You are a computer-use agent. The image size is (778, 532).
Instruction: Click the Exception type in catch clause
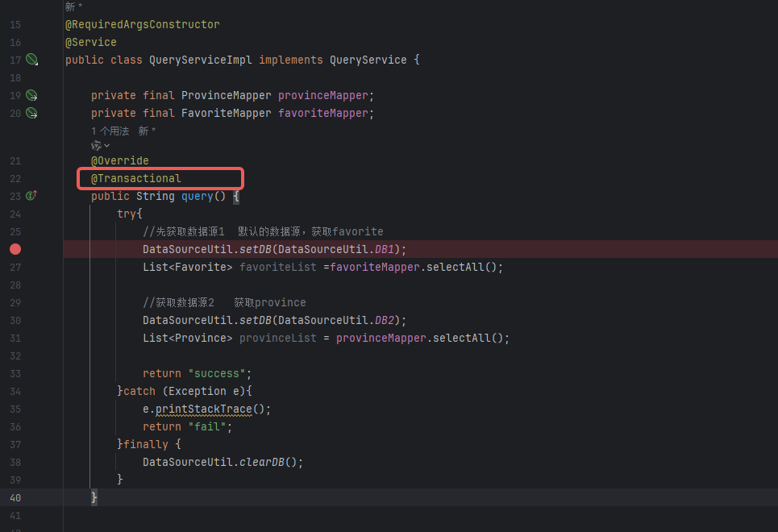click(x=197, y=391)
